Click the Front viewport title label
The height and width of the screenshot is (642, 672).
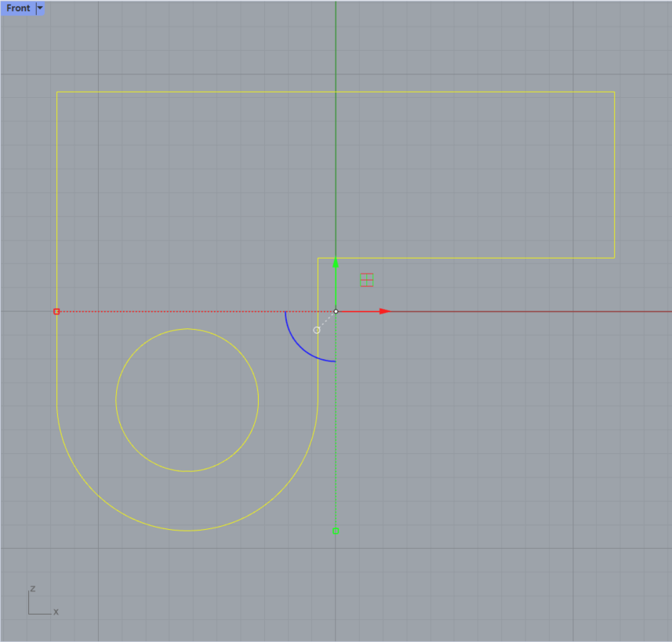[18, 8]
